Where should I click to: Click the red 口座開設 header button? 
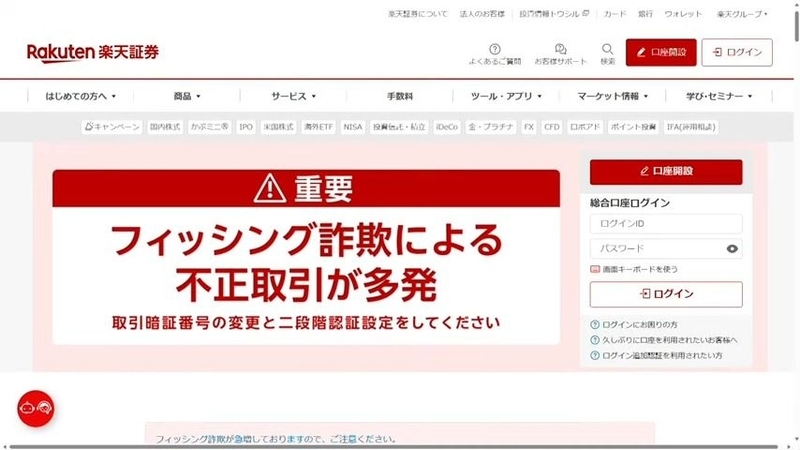coord(661,53)
